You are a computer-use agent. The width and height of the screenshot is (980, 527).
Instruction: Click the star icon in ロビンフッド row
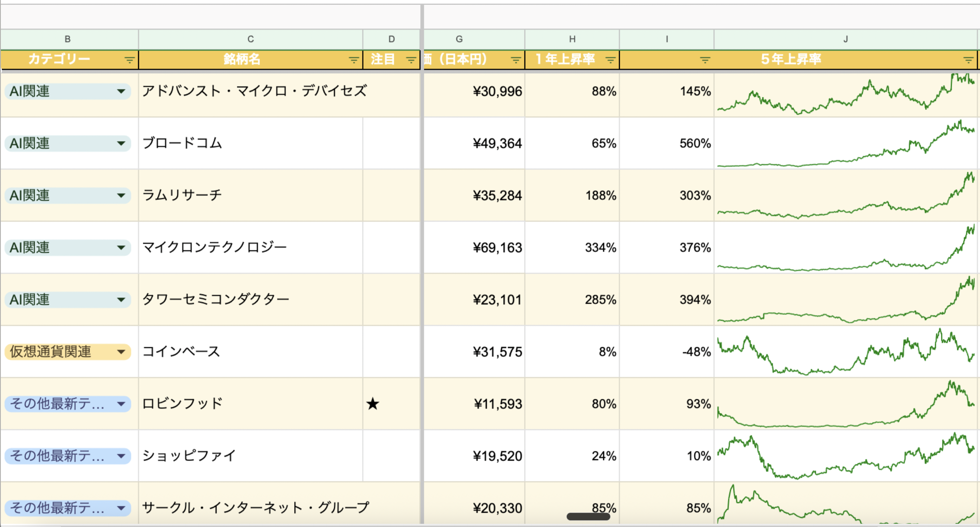pyautogui.click(x=372, y=404)
